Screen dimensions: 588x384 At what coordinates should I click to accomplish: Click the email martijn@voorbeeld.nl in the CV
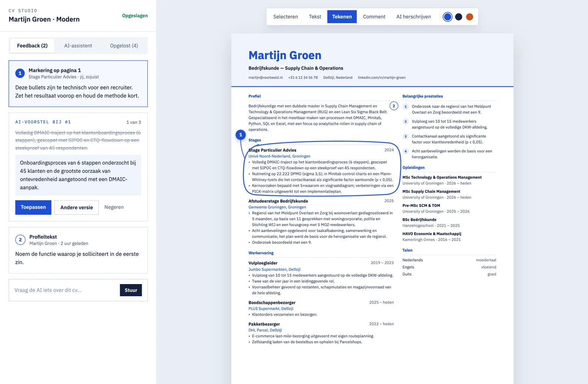click(266, 78)
